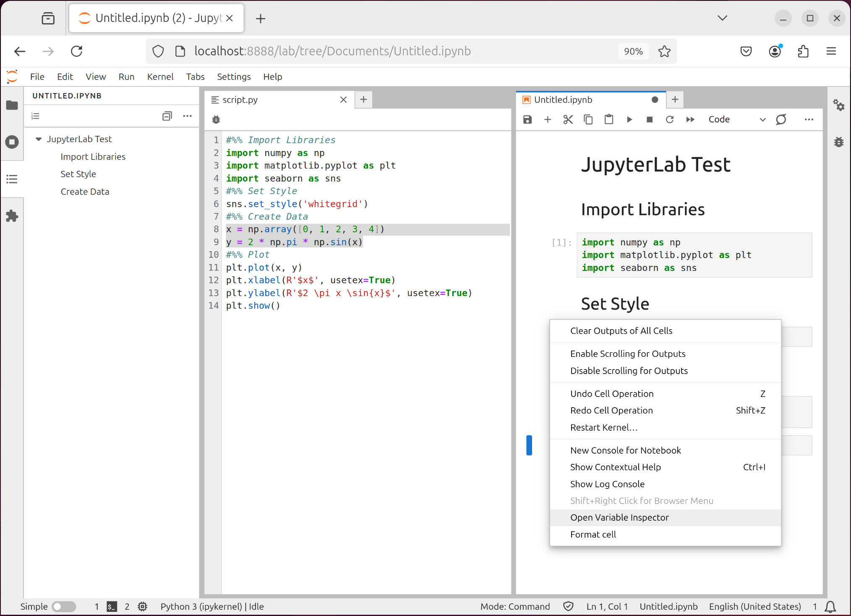Image resolution: width=851 pixels, height=616 pixels.
Task: Open the View menu
Action: (x=96, y=77)
